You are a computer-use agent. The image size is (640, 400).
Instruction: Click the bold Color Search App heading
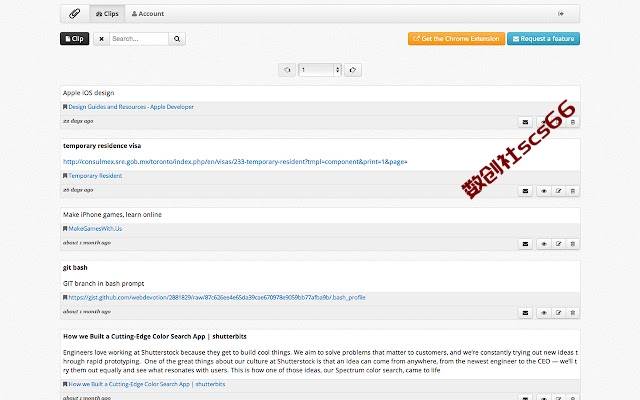click(x=155, y=337)
